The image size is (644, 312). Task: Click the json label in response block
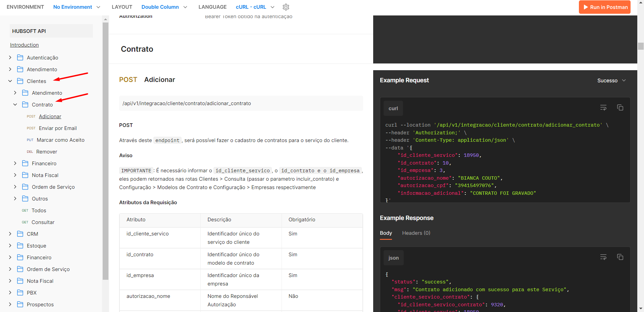[394, 258]
